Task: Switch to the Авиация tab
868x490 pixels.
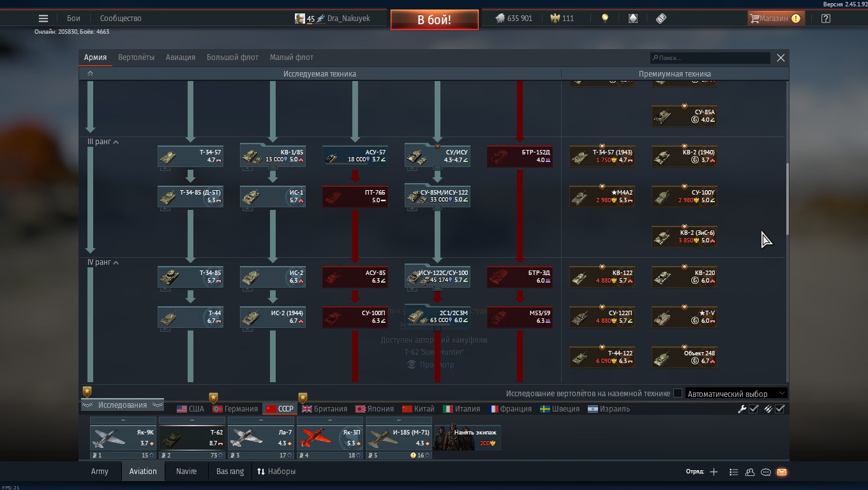Action: click(x=181, y=57)
